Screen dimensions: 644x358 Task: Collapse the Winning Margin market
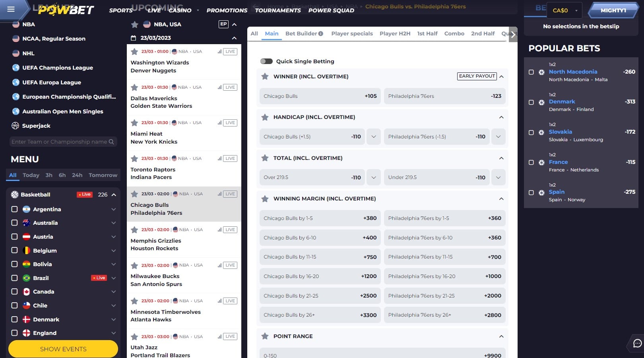(501, 198)
